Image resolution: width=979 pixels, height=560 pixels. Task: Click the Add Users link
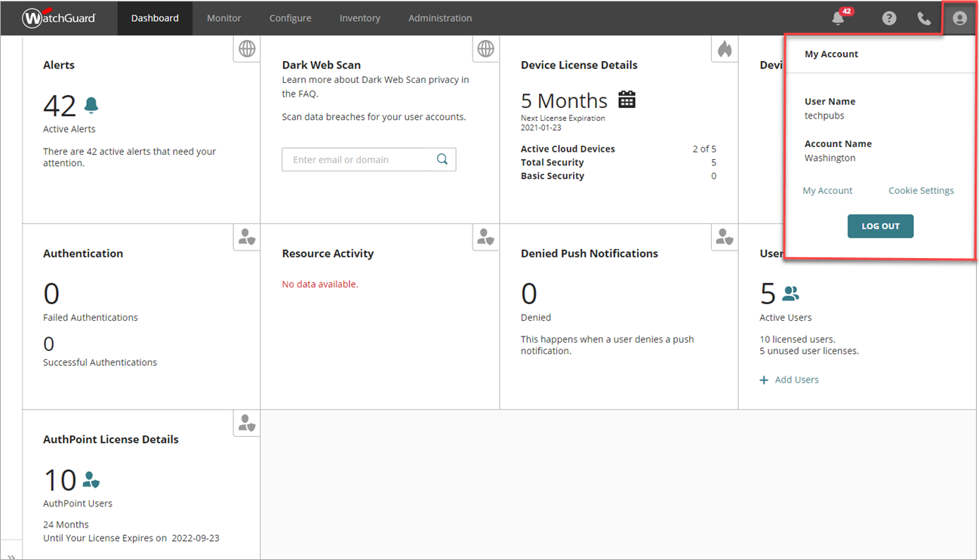tap(796, 380)
